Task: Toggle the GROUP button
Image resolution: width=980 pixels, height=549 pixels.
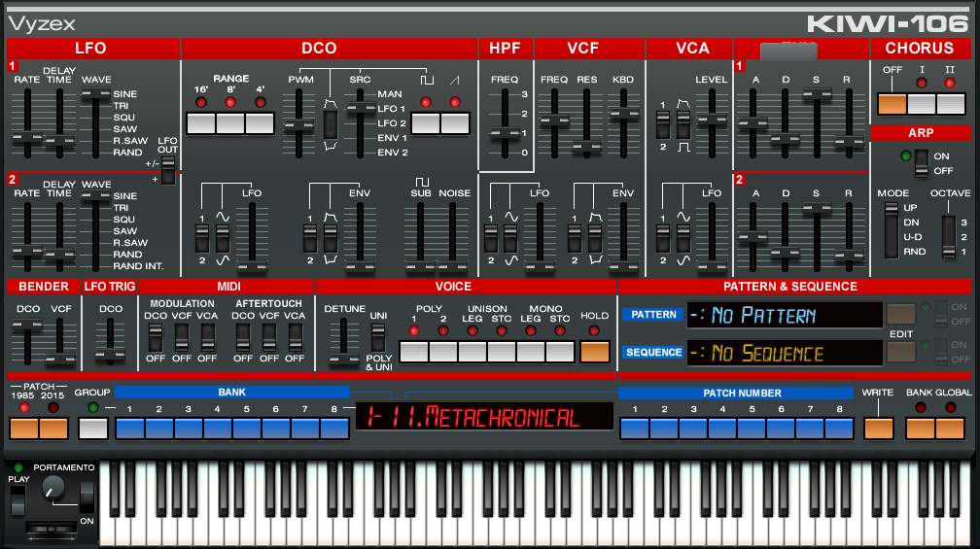Action: point(93,429)
